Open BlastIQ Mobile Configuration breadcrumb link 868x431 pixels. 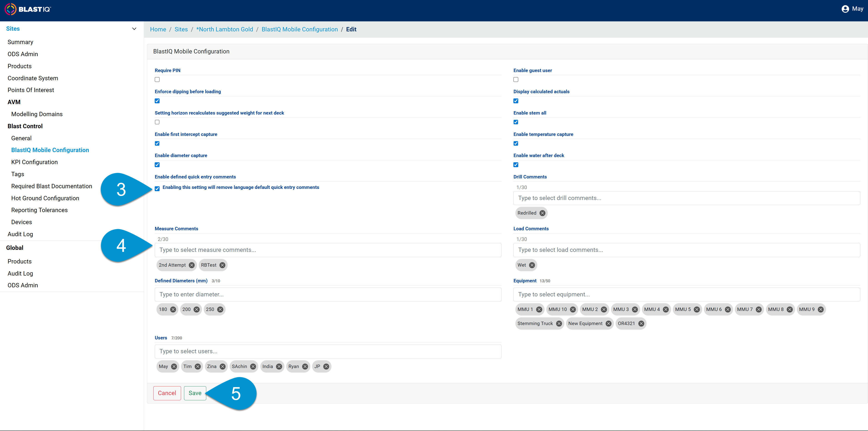pos(300,29)
